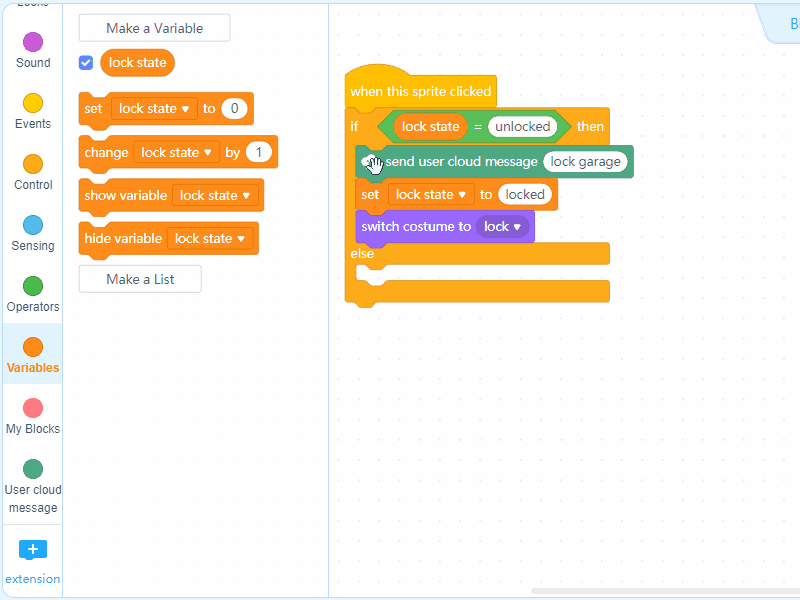This screenshot has height=600, width=800.
Task: Open the Sensing blocks category
Action: pyautogui.click(x=33, y=225)
